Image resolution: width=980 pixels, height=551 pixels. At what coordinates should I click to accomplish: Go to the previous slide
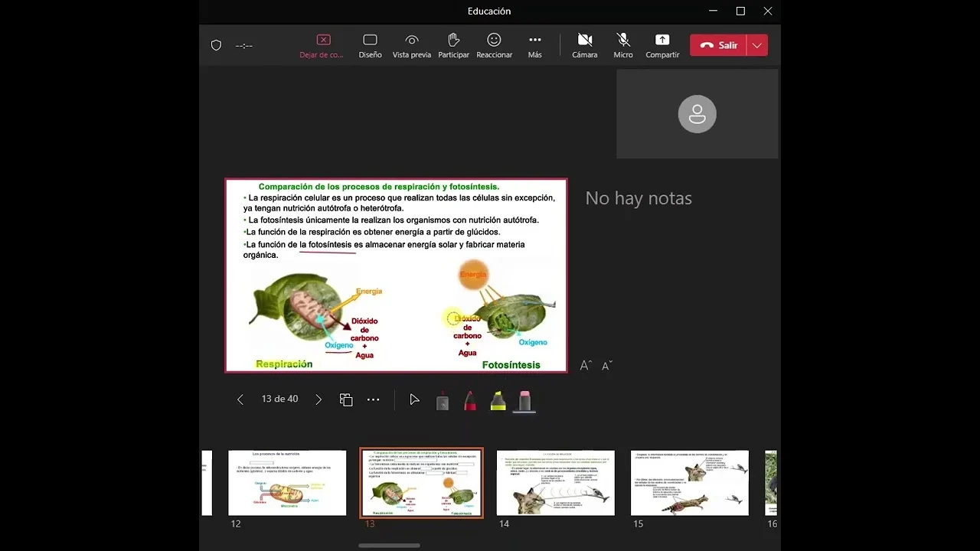pos(240,399)
